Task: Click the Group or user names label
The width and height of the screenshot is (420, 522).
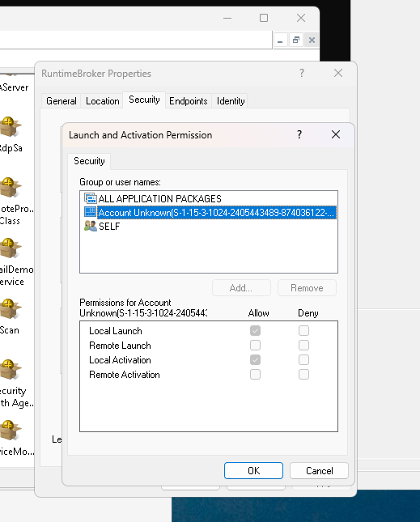Action: tap(120, 182)
